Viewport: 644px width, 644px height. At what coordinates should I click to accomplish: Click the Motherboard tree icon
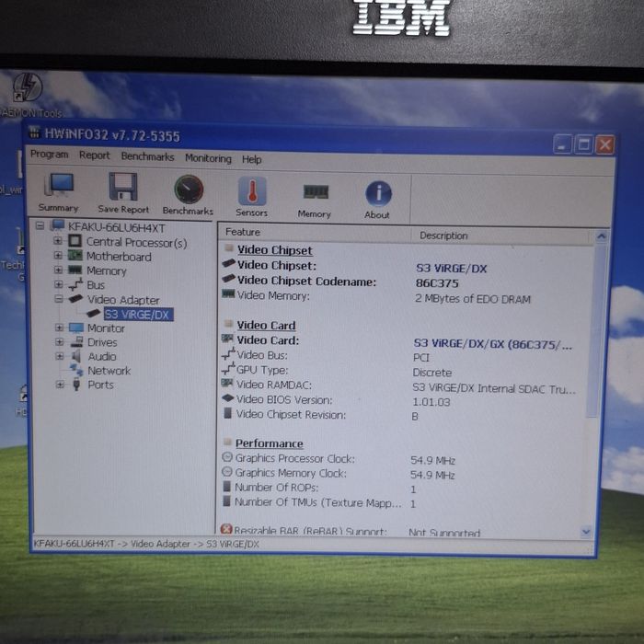tap(75, 256)
